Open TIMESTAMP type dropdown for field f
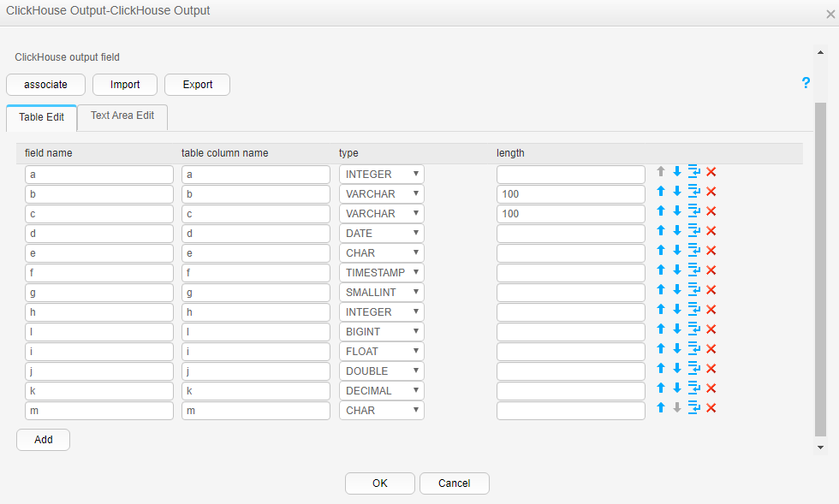839x504 pixels. (x=382, y=272)
